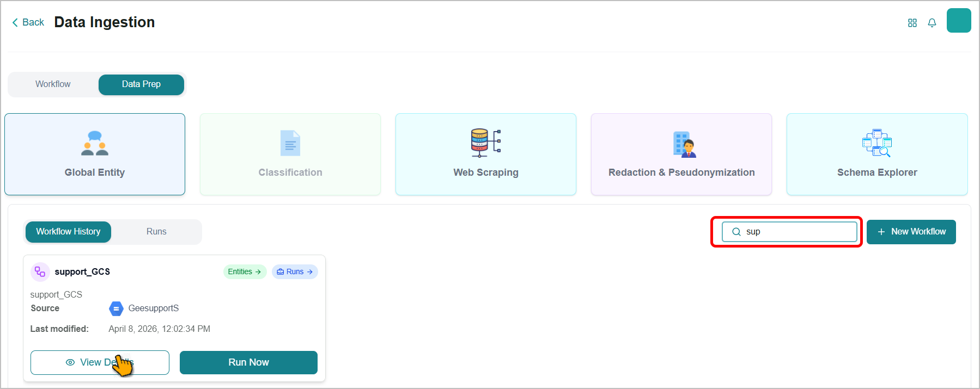This screenshot has height=389, width=980.
Task: Click the search magnifier icon
Action: pos(736,232)
